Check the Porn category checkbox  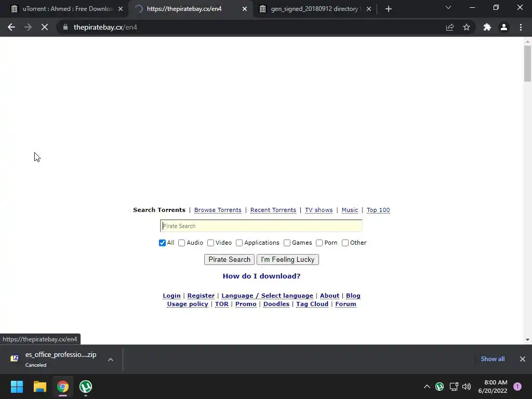(x=320, y=243)
